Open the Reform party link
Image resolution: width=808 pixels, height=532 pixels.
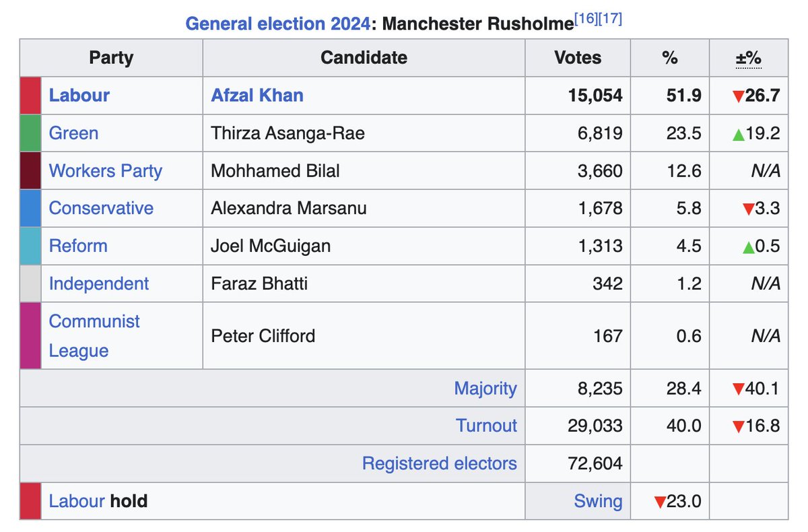(78, 246)
